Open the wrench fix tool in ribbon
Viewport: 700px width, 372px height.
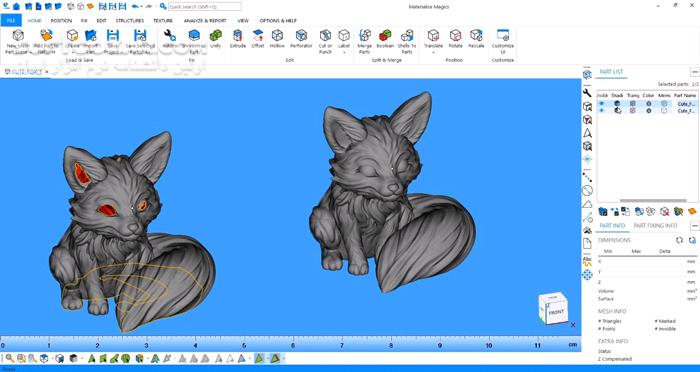click(170, 35)
